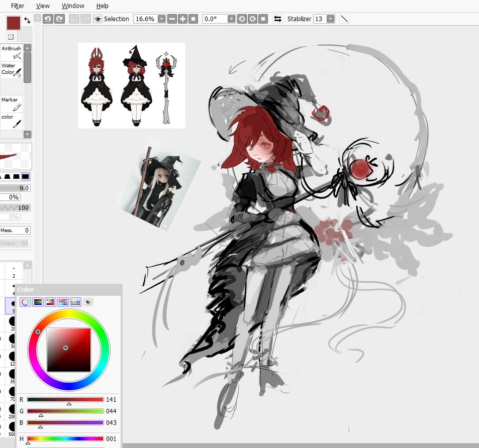Toggle the color mixer scratchpad panel
The width and height of the screenshot is (479, 448).
(88, 302)
